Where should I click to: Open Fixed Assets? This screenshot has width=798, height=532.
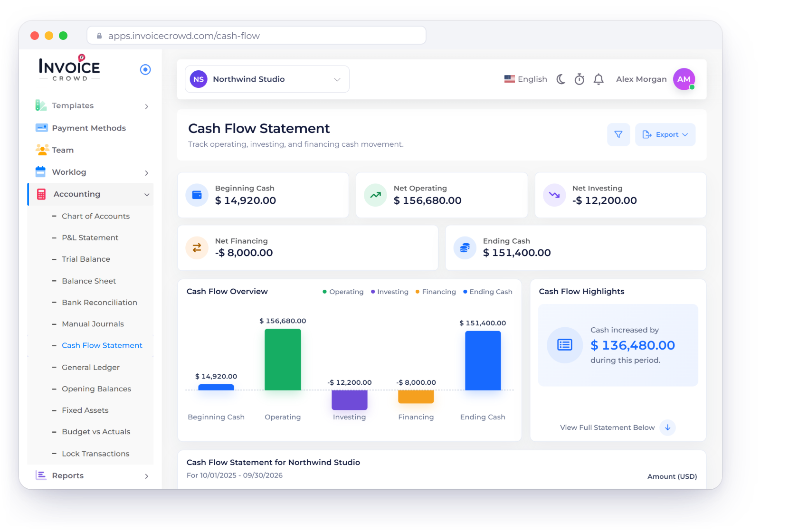85,410
